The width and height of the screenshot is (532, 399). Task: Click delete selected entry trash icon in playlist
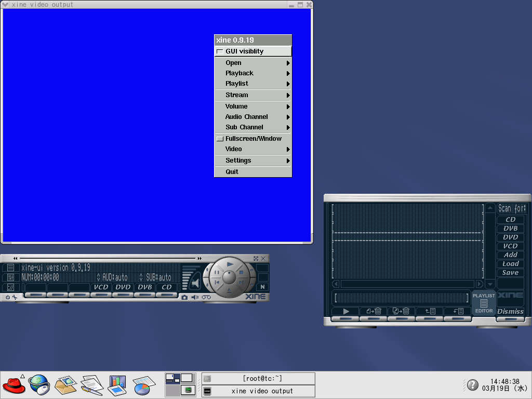pos(374,311)
